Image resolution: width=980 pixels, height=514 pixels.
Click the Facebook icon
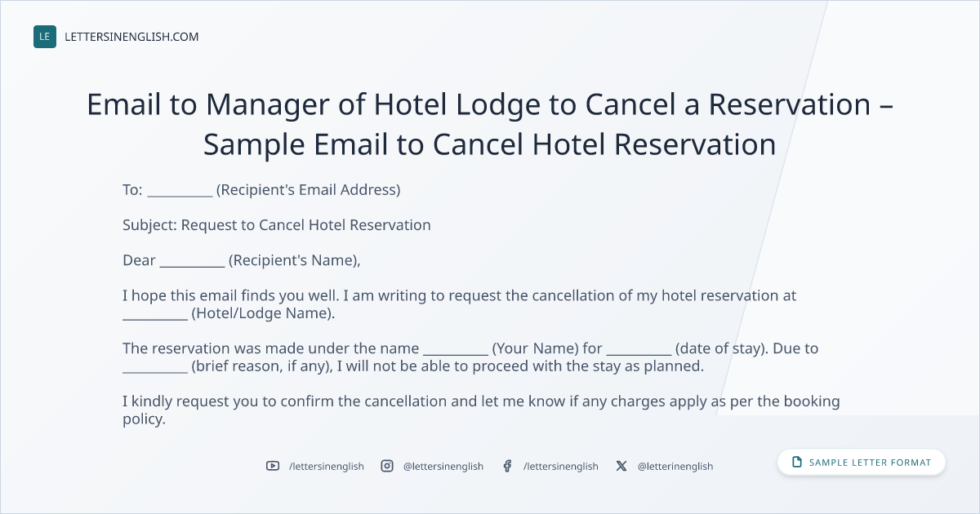[x=507, y=466]
